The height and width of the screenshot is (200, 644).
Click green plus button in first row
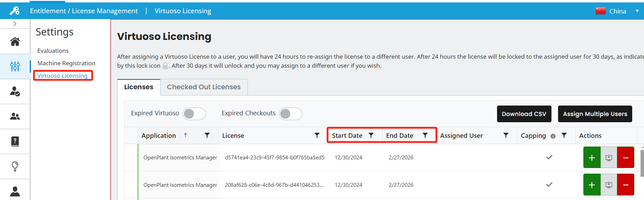[x=592, y=158]
